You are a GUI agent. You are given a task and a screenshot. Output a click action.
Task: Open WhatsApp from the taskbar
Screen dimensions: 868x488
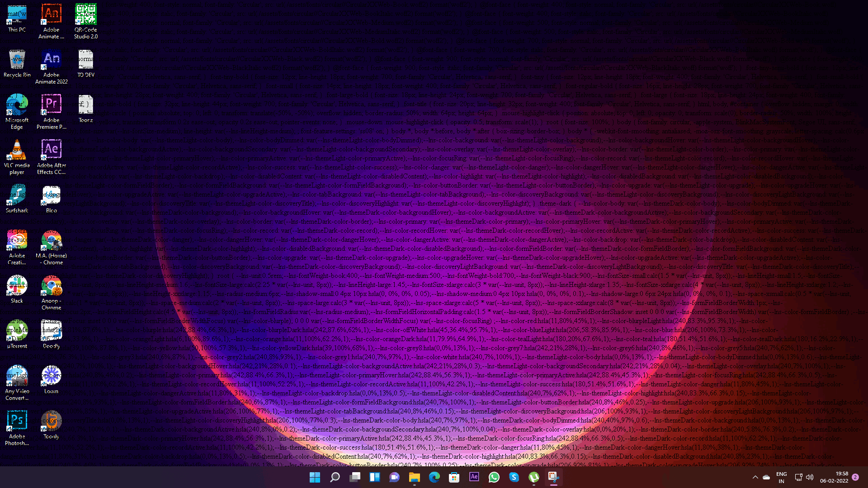494,477
